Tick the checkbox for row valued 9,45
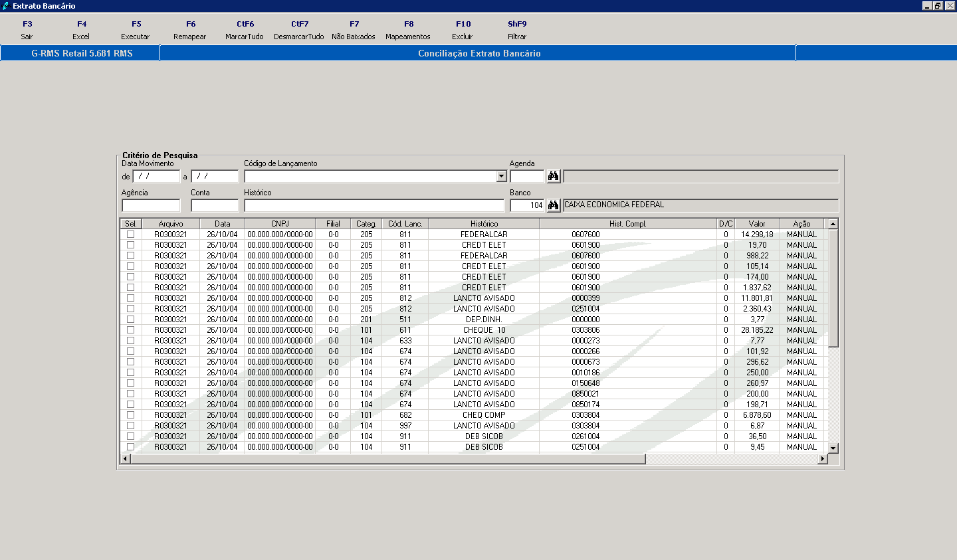Viewport: 957px width, 560px height. 130,446
